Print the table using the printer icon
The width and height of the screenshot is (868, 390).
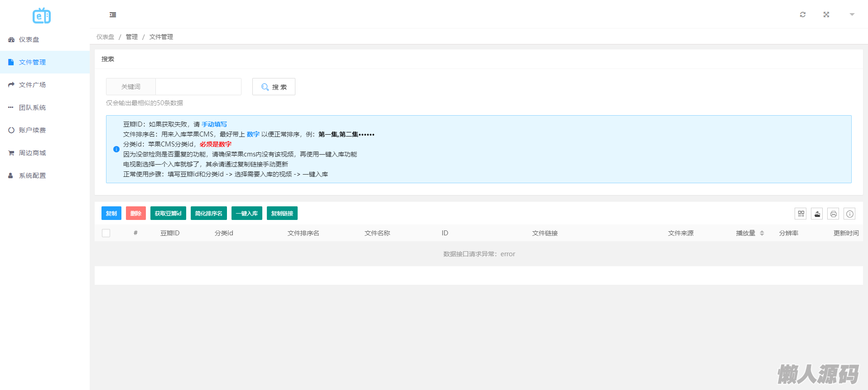pos(833,214)
